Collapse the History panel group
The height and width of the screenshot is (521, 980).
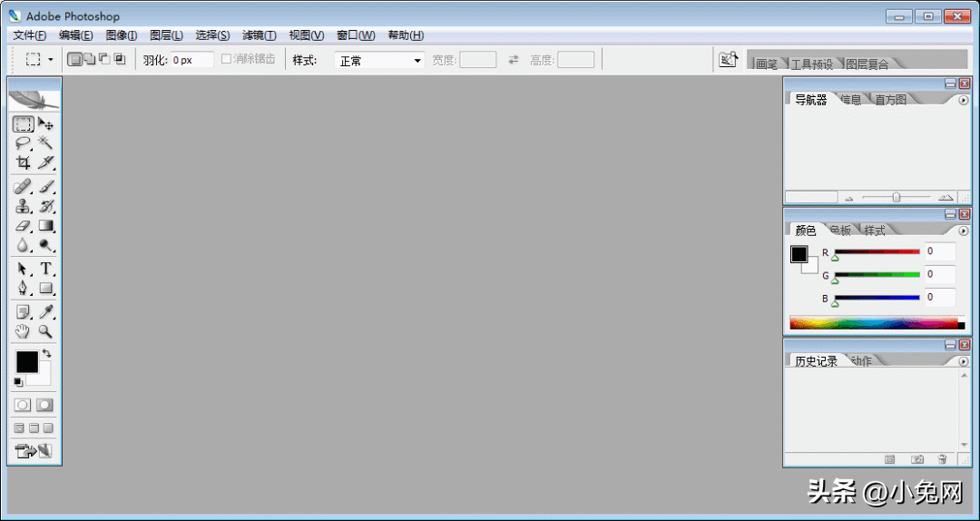point(950,345)
